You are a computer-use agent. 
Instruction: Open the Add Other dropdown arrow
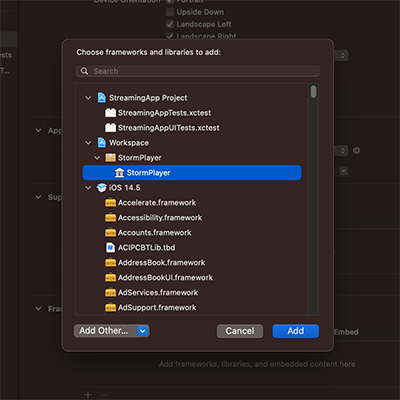[x=143, y=331]
